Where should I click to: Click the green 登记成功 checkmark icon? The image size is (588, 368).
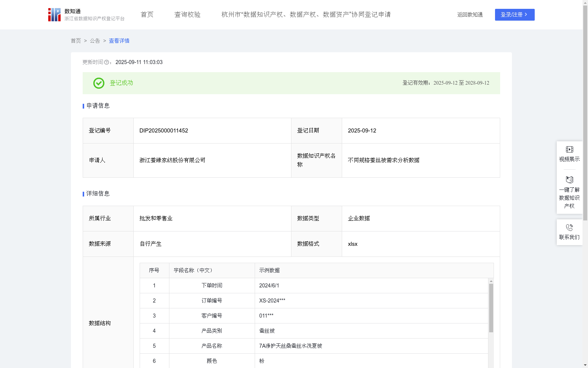point(99,83)
